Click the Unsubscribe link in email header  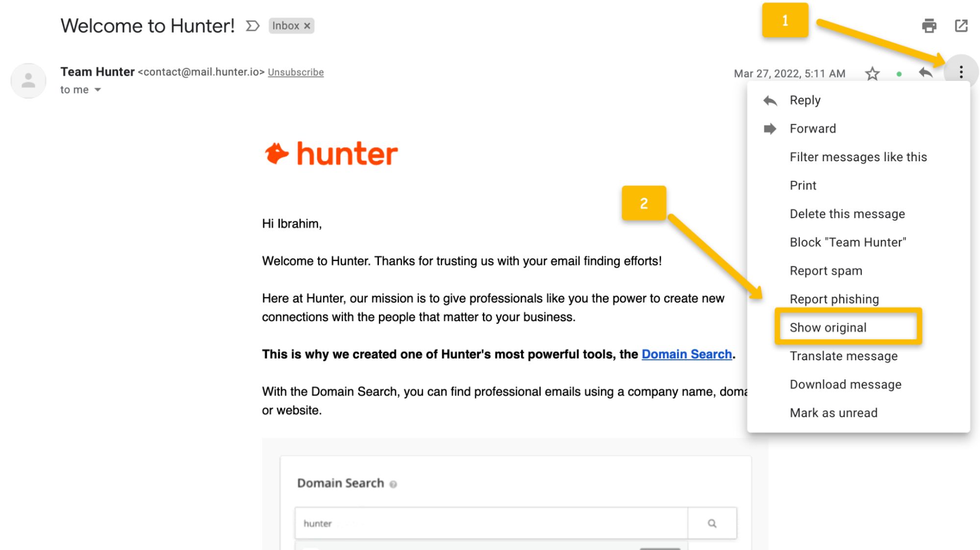[x=296, y=72]
